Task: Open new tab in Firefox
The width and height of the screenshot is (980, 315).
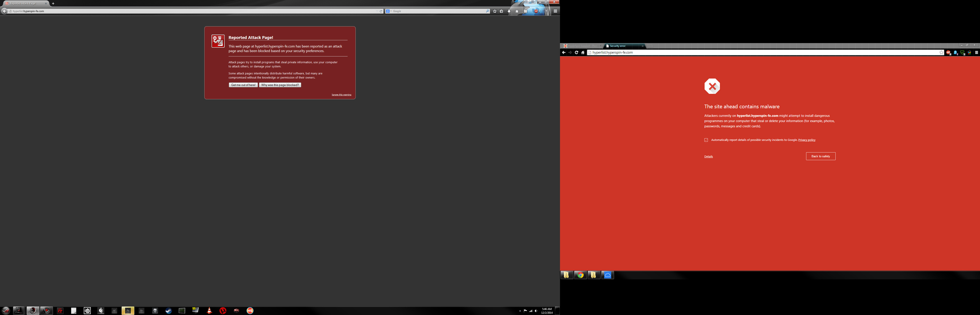Action: pyautogui.click(x=53, y=3)
